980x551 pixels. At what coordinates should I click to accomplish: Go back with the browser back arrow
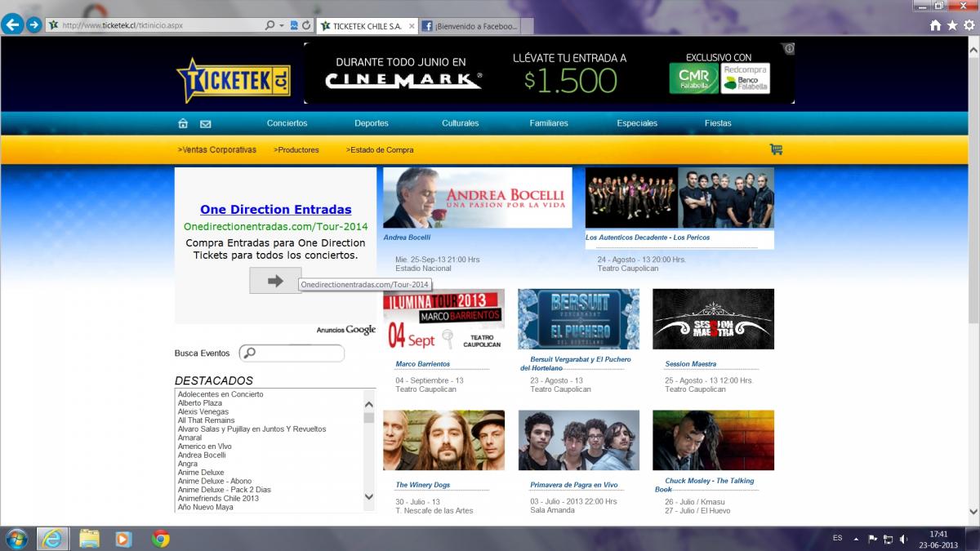point(11,25)
